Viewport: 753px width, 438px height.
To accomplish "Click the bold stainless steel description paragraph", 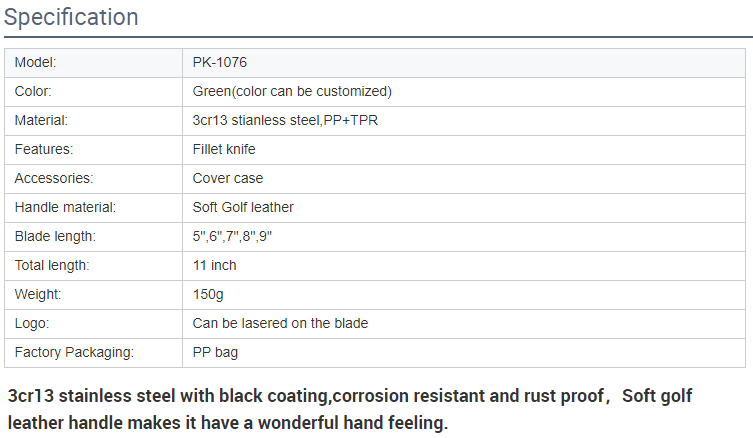I will (x=350, y=409).
